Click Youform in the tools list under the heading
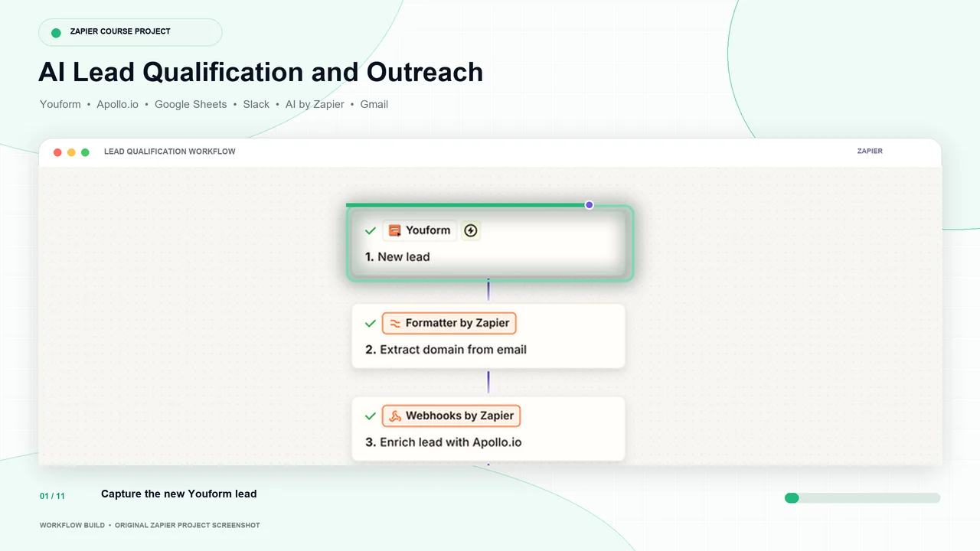This screenshot has height=551, width=980. pos(60,104)
